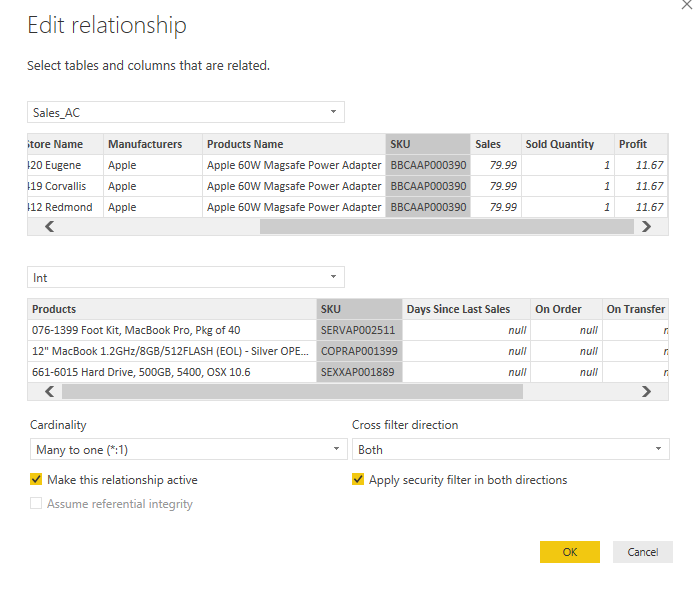Toggle Apply security filter in both directions
This screenshot has width=697, height=589.
(358, 479)
